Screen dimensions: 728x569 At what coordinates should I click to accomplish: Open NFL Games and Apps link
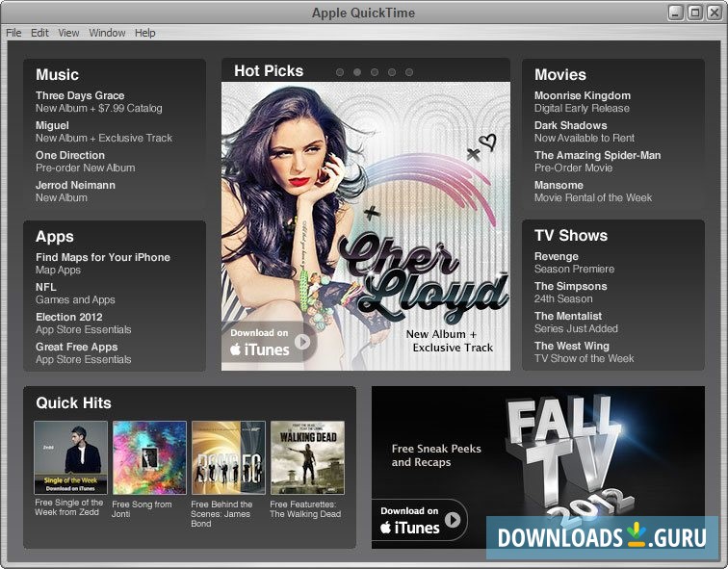(75, 294)
